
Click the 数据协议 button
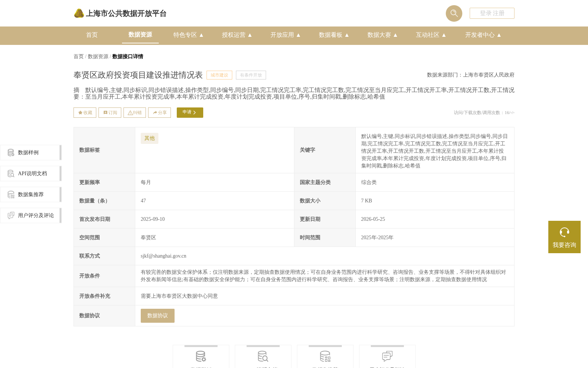coord(158,316)
